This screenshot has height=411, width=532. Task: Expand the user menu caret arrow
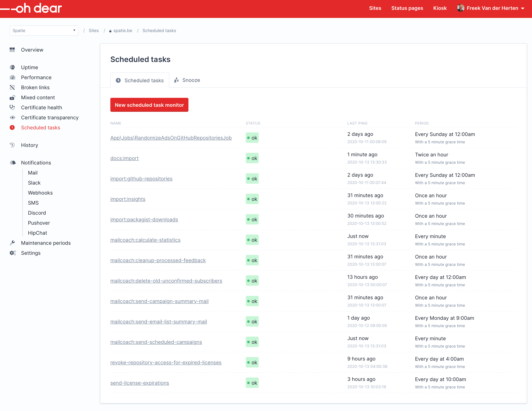pyautogui.click(x=523, y=8)
